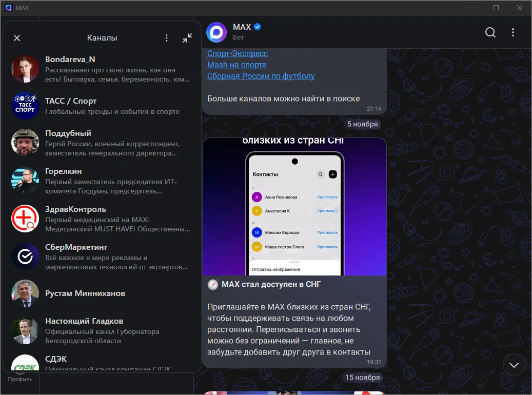Click the Рустам Минниханов avatar

25,293
